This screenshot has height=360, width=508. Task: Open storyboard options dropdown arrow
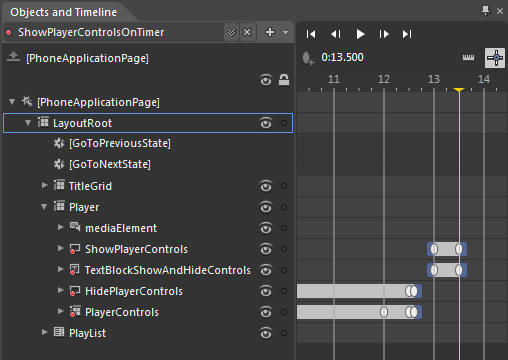point(285,33)
